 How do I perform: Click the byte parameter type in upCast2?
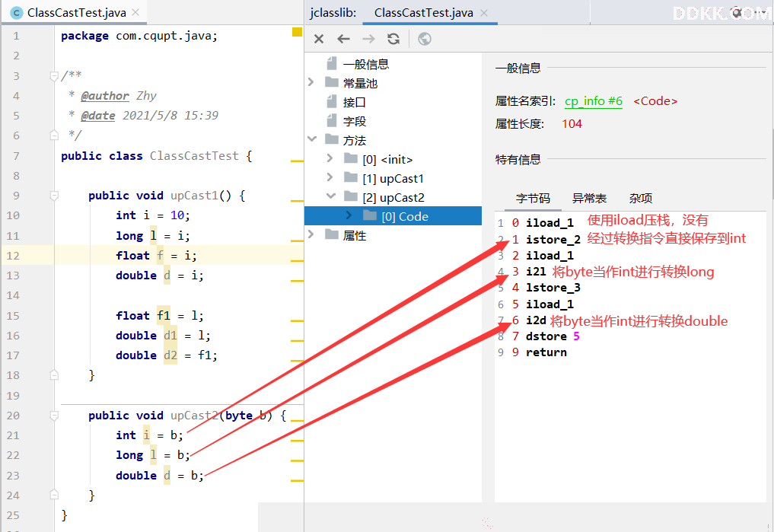coord(238,416)
